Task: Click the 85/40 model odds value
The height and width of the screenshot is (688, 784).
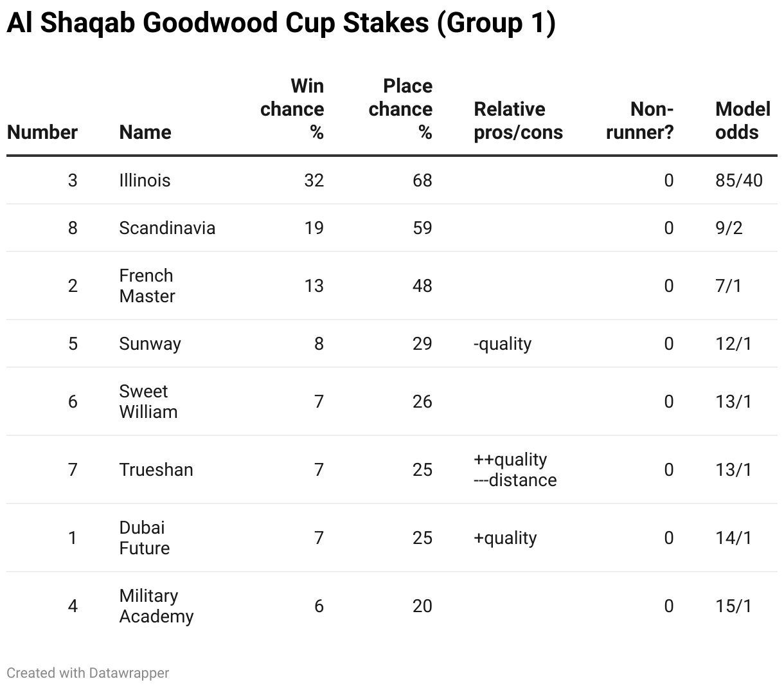Action: click(739, 180)
